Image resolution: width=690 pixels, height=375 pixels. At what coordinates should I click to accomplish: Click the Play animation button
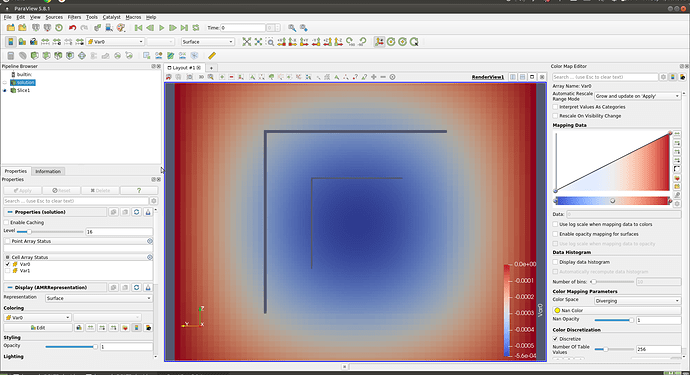[161, 28]
